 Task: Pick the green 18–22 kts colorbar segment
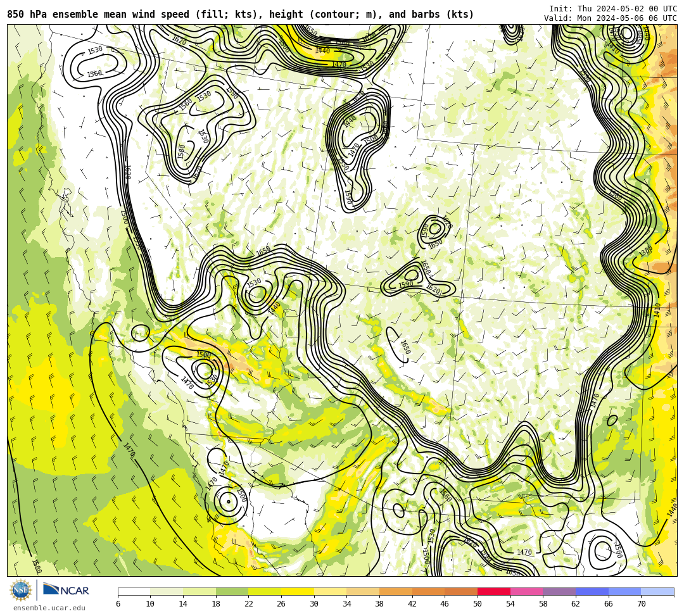click(x=232, y=591)
